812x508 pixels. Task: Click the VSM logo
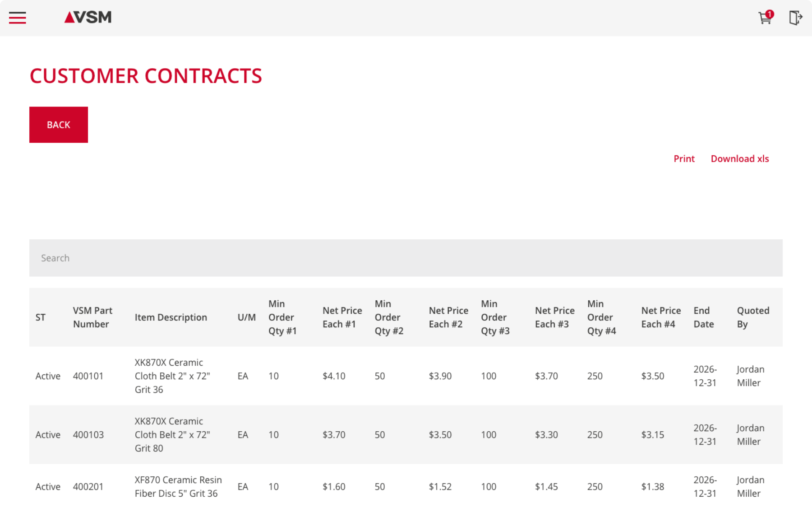coord(88,17)
